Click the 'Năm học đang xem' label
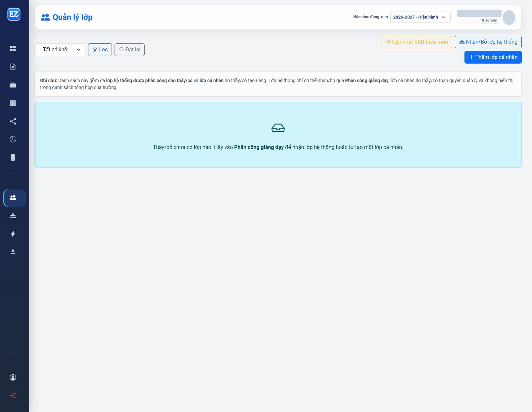This screenshot has width=532, height=412. (x=370, y=17)
